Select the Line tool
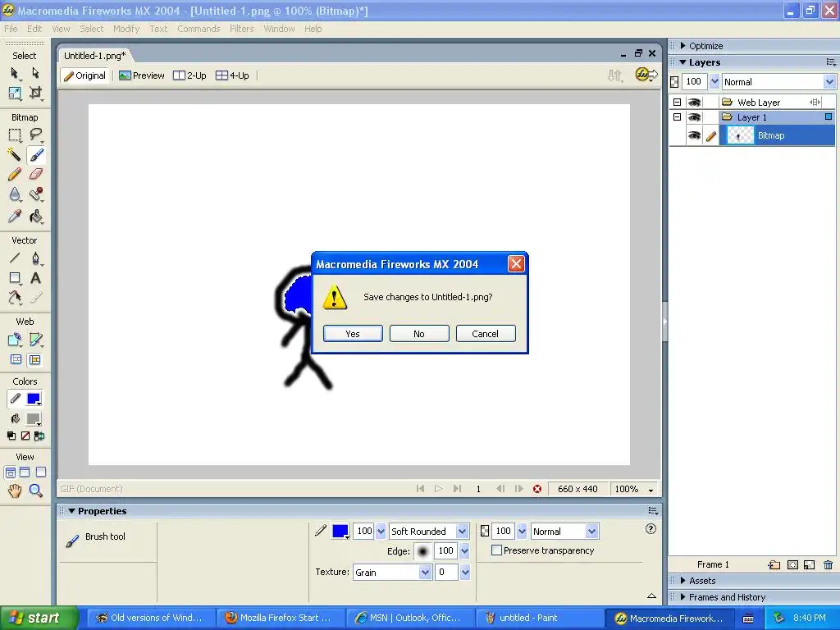 [x=15, y=258]
